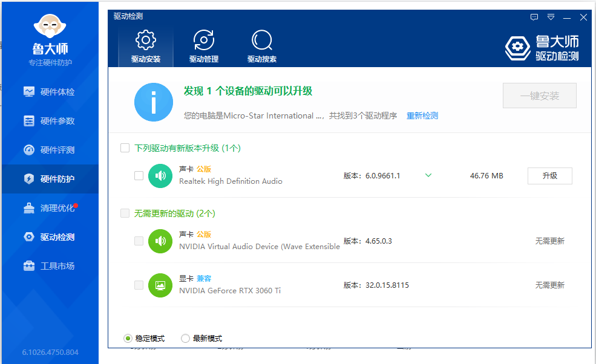596x364 pixels.
Task: Minimize the 驱动检测 window
Action: coord(567,17)
